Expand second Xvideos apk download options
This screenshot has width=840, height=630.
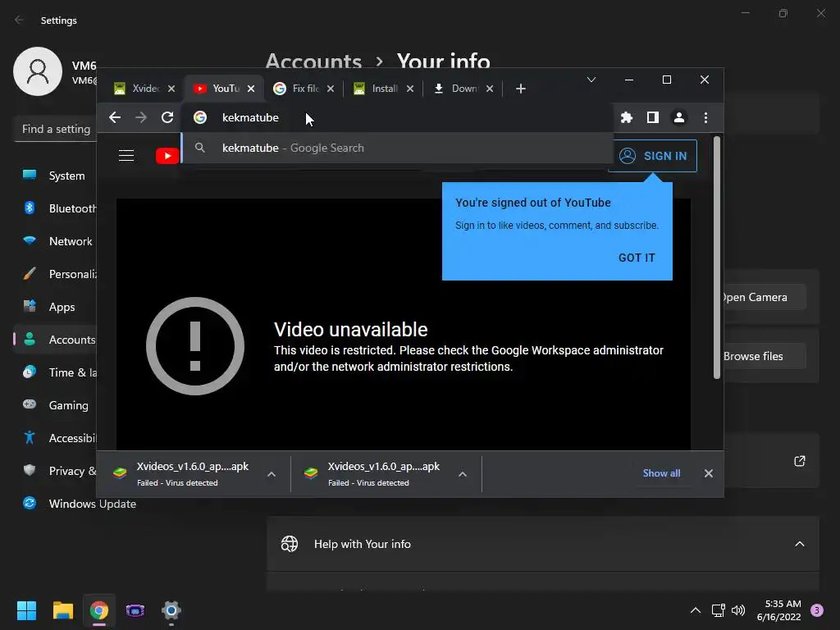click(x=463, y=474)
